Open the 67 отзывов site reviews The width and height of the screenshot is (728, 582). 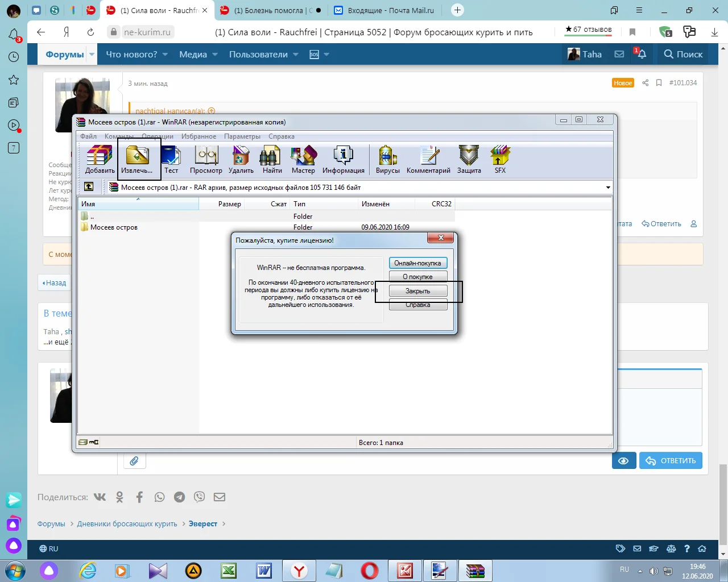point(588,30)
